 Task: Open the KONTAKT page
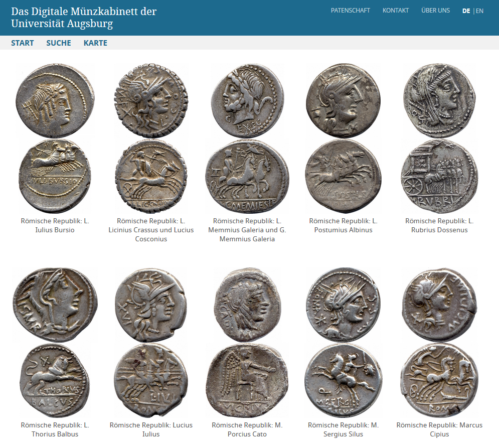click(x=396, y=11)
